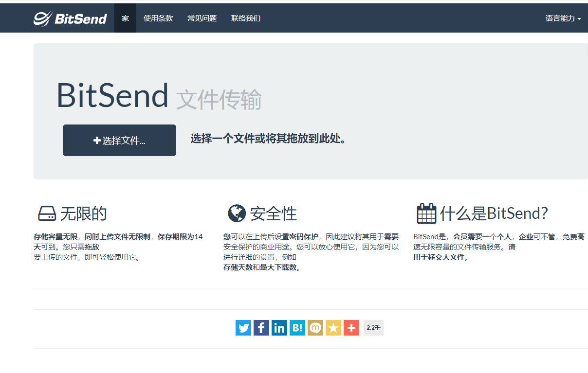Viewport: 588px width, 373px height.
Task: Open the 使用条款 nav item
Action: point(158,18)
